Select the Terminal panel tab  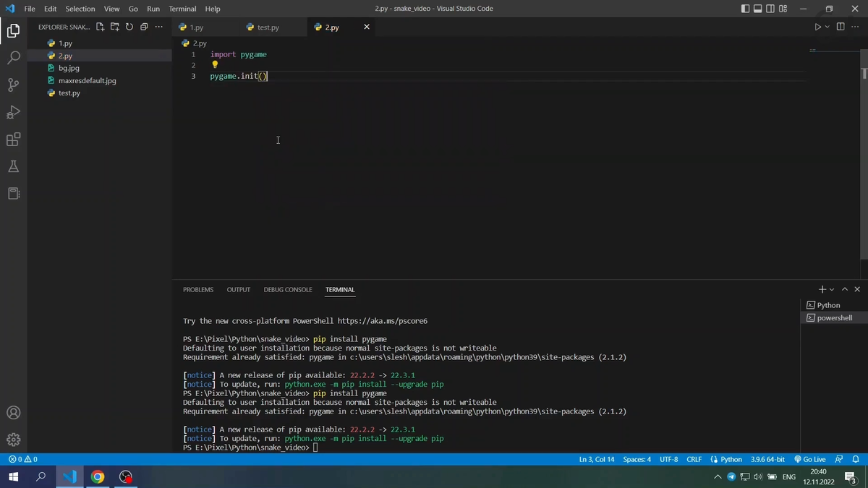(x=340, y=289)
